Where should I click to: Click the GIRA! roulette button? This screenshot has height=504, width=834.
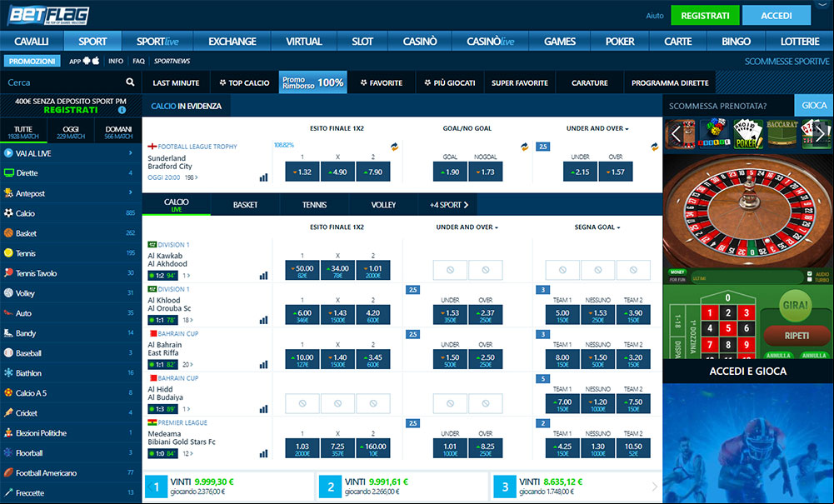click(796, 305)
